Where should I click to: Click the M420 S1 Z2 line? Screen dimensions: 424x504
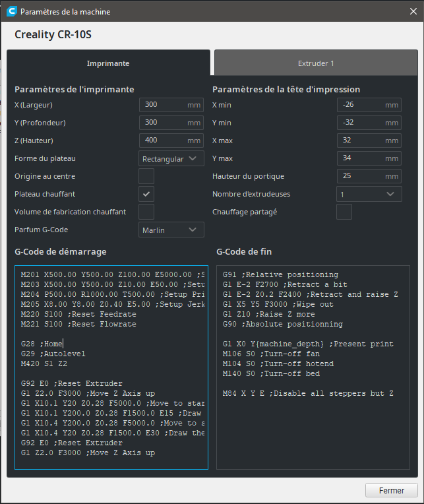tap(44, 364)
